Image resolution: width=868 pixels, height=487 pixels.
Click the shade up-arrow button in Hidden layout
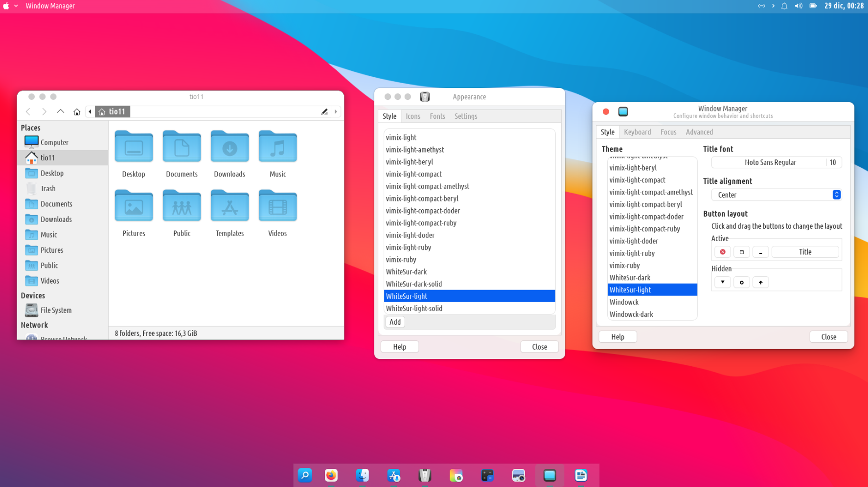pyautogui.click(x=760, y=283)
